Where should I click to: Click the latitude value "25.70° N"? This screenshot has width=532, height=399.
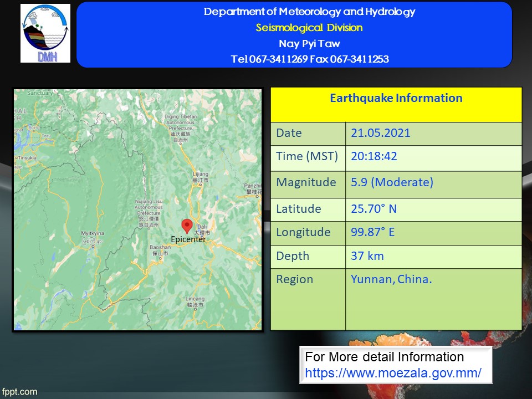point(374,209)
